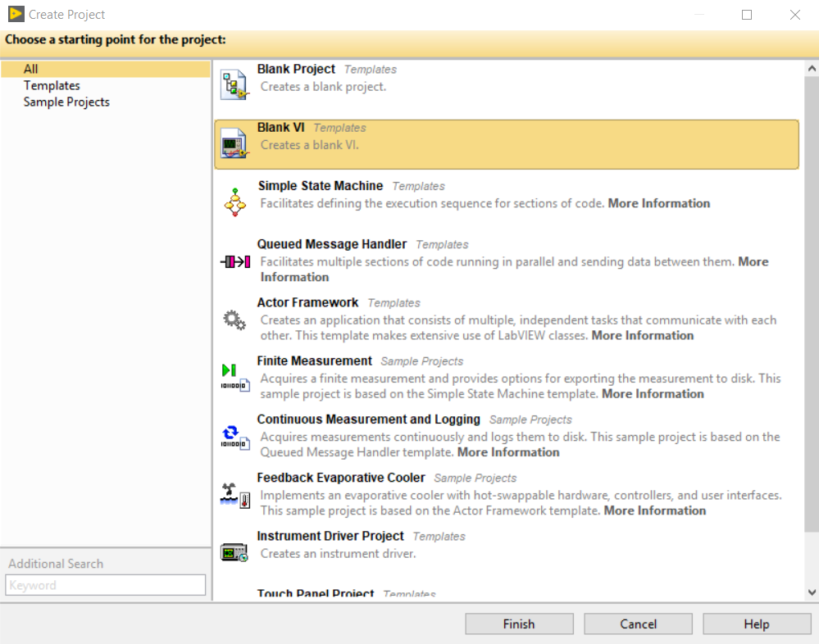Close the Create Project window
This screenshot has width=819, height=644.
(795, 15)
